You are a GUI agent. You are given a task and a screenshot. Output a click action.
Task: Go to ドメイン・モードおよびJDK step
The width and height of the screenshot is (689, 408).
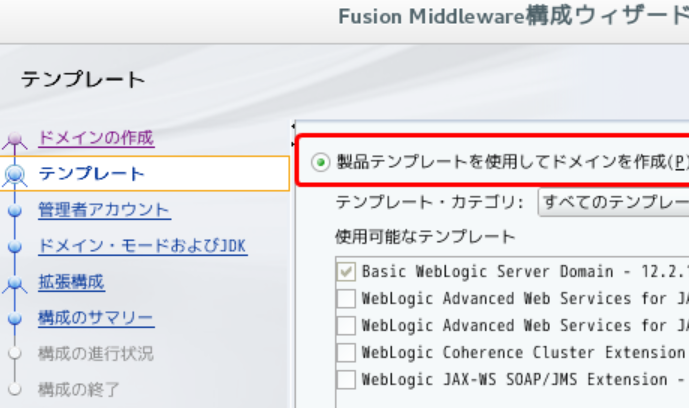142,246
